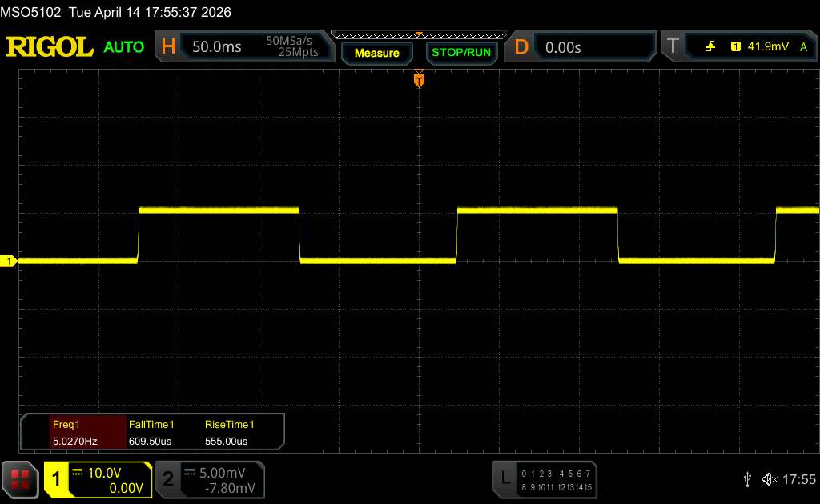Image resolution: width=820 pixels, height=504 pixels.
Task: Enable channel 2 at 5.00mV
Action: (209, 479)
